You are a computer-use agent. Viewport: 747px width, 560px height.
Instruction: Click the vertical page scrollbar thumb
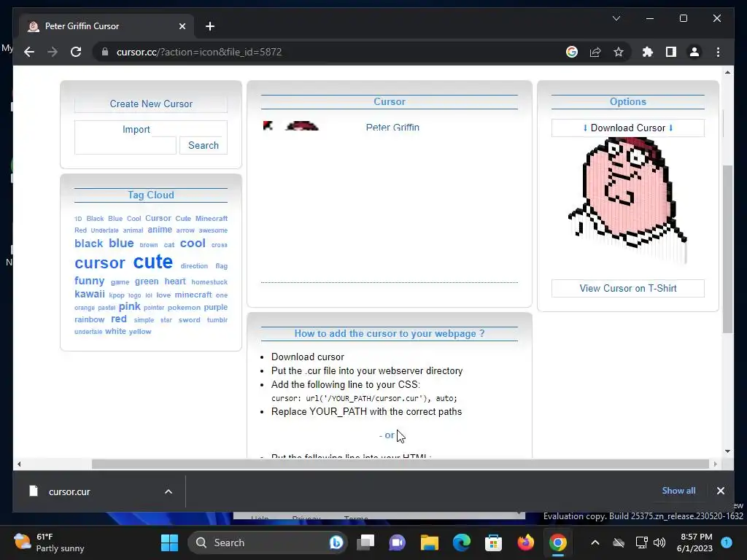click(x=727, y=249)
